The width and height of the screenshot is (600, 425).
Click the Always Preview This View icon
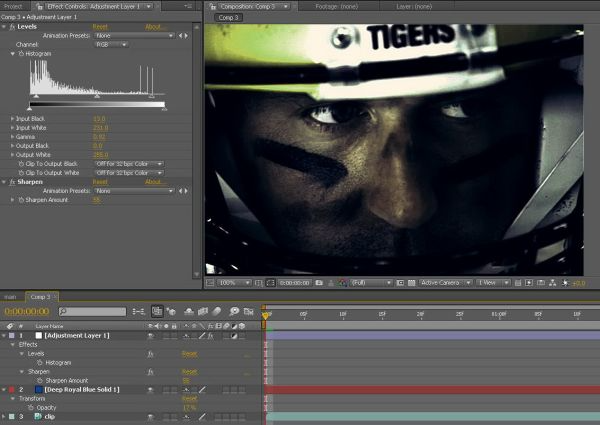pos(210,283)
